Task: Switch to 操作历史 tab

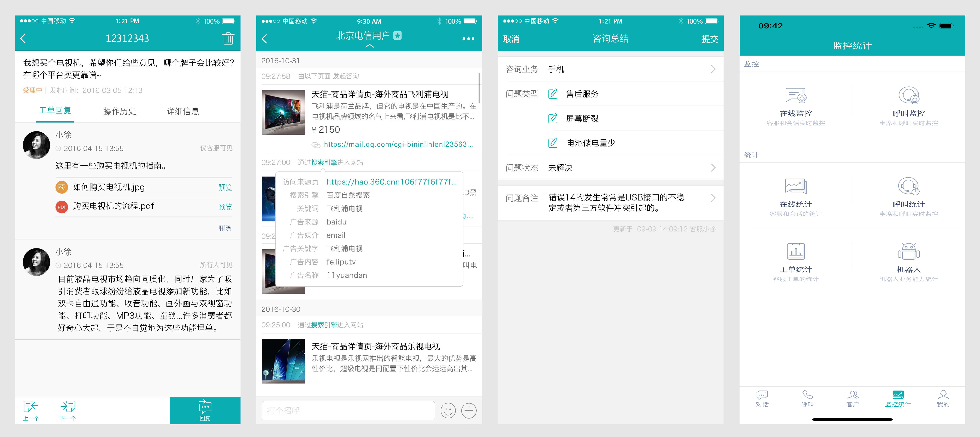Action: coord(120,111)
